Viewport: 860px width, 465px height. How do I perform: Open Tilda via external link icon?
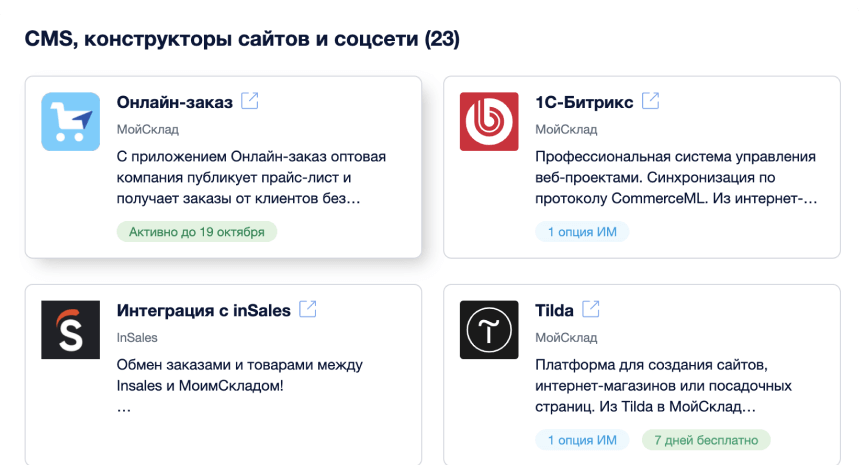point(591,309)
